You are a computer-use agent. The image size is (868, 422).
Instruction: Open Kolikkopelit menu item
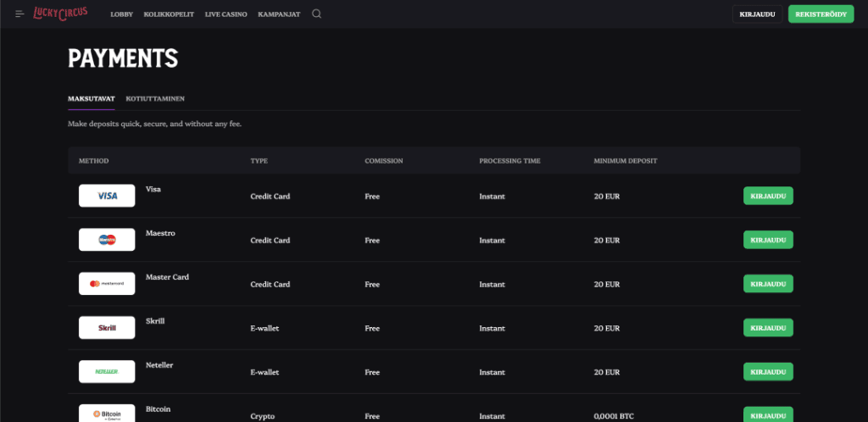point(169,14)
